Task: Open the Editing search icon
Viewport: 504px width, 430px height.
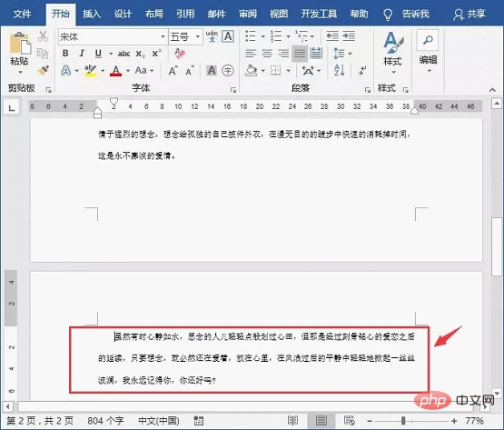Action: pos(428,40)
